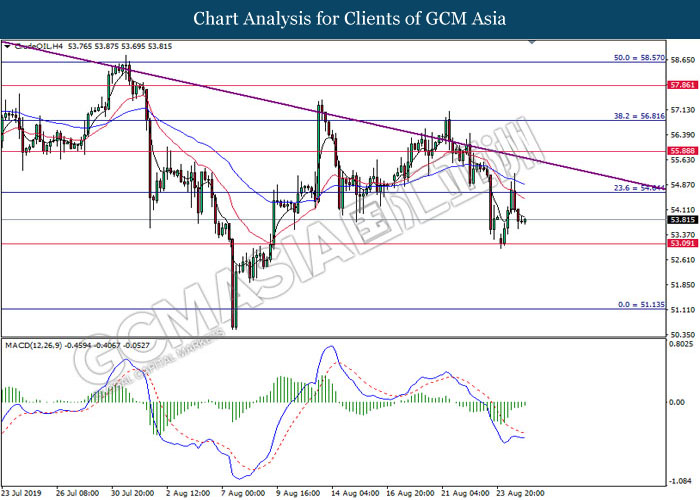The height and width of the screenshot is (500, 700).
Task: Click the red 57.861 price tag
Action: (x=682, y=86)
